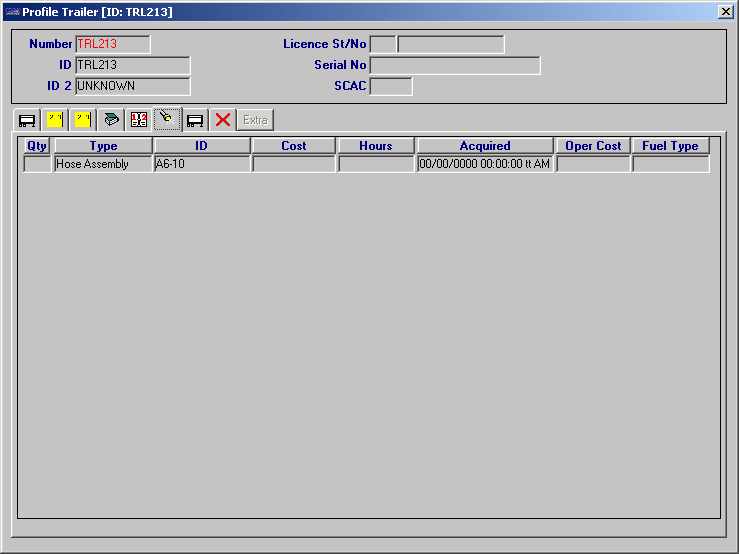The image size is (739, 554).
Task: Click the 00/00/0000 acquired date cell
Action: (485, 164)
